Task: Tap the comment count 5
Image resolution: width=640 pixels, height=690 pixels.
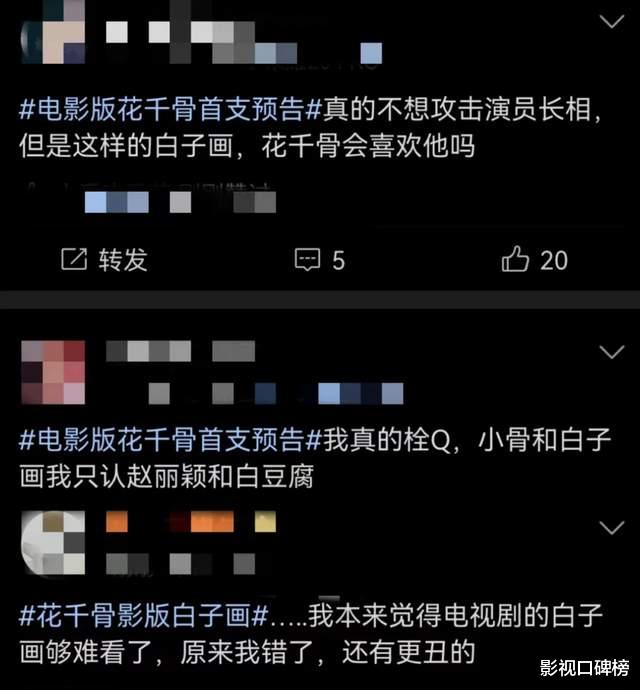Action: [x=338, y=261]
